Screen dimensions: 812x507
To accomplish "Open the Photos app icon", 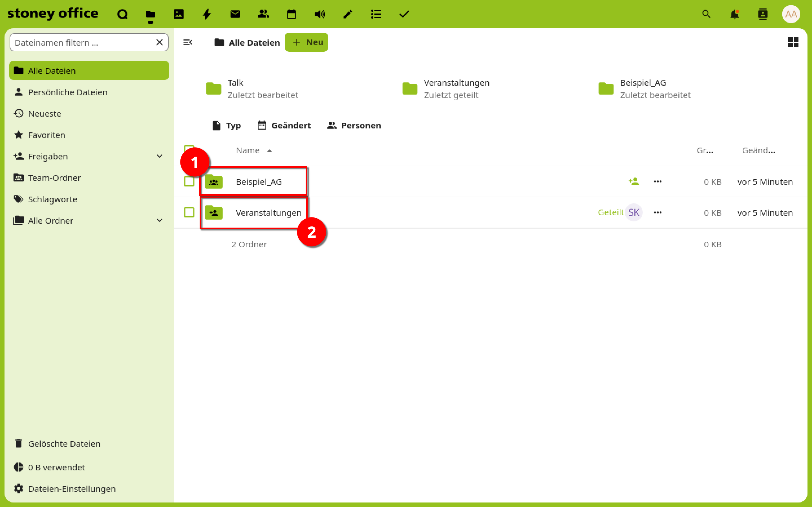I will [x=178, y=14].
